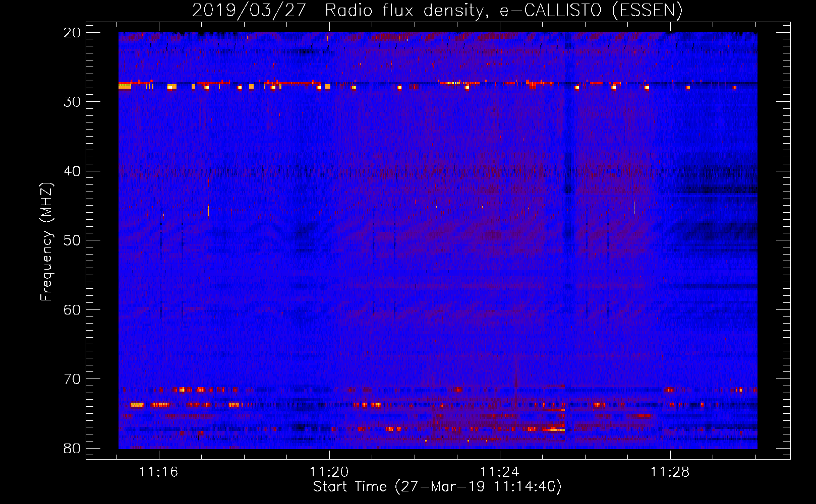Click the plot title mentioning e-CALLISTO (ESSEN)
This screenshot has height=504, width=816.
pos(437,10)
